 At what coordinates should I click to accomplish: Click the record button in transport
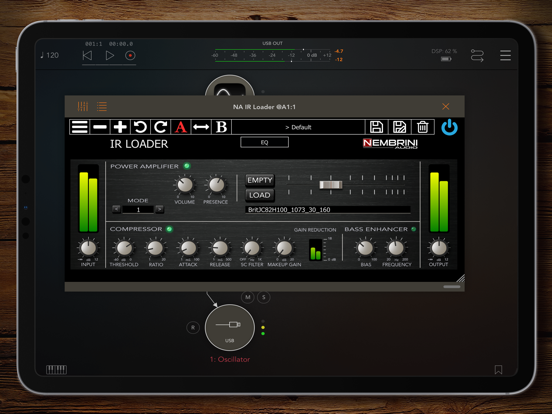pos(130,55)
